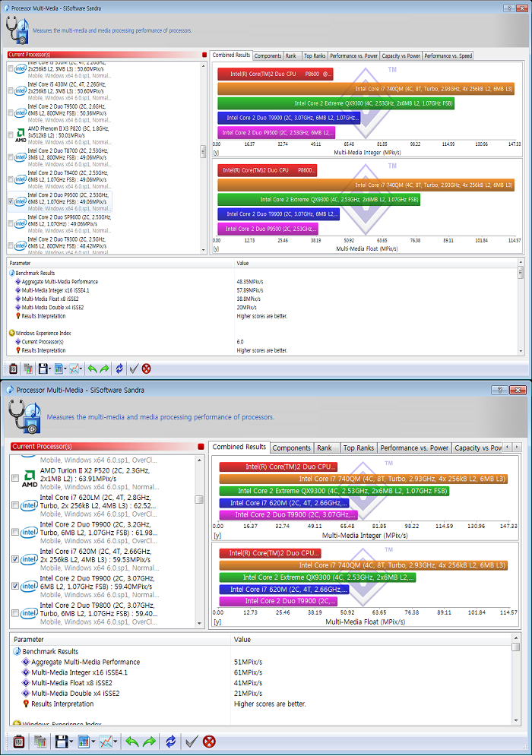Check Core 2 Duo T8700 checkbox

pos(11,157)
